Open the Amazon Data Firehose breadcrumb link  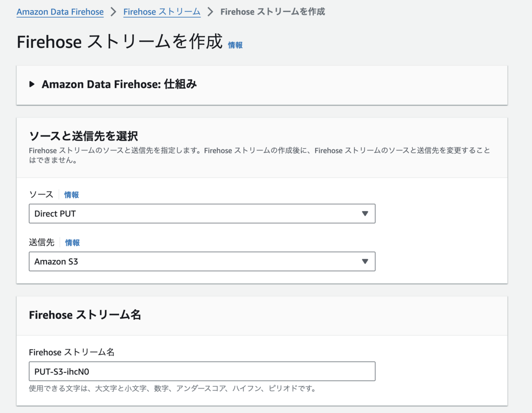click(60, 12)
